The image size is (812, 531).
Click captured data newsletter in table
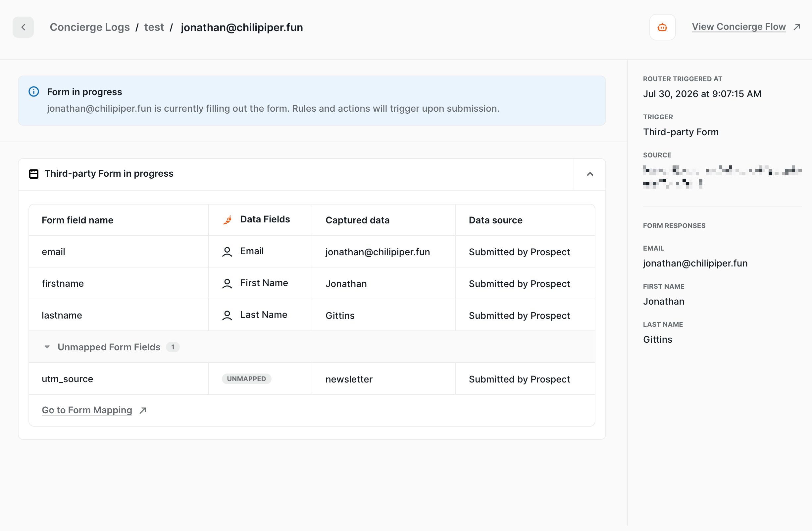[349, 379]
